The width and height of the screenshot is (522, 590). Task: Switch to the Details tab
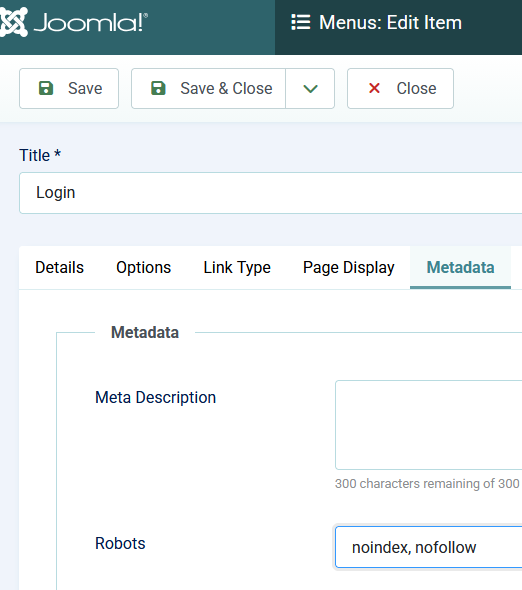[59, 268]
